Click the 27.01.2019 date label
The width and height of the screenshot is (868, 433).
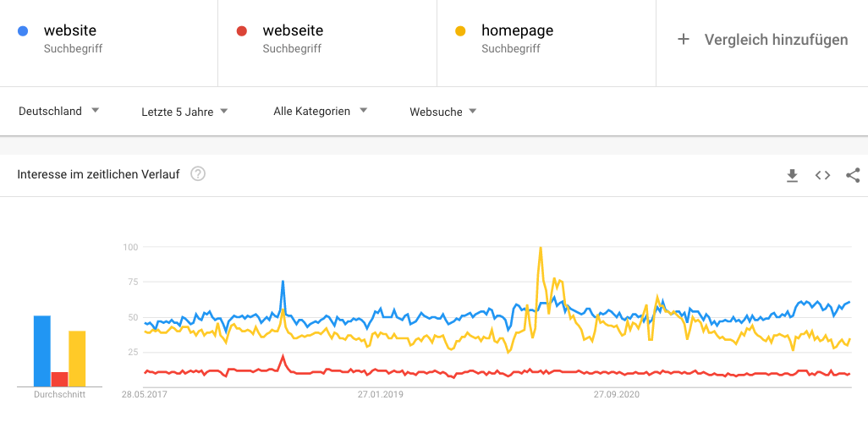click(x=380, y=394)
